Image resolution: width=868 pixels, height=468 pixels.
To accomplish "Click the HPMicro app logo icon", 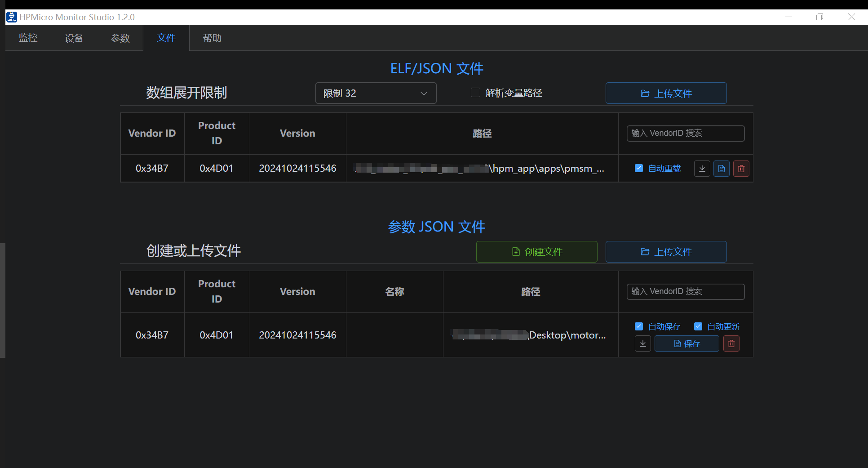I will (x=11, y=17).
